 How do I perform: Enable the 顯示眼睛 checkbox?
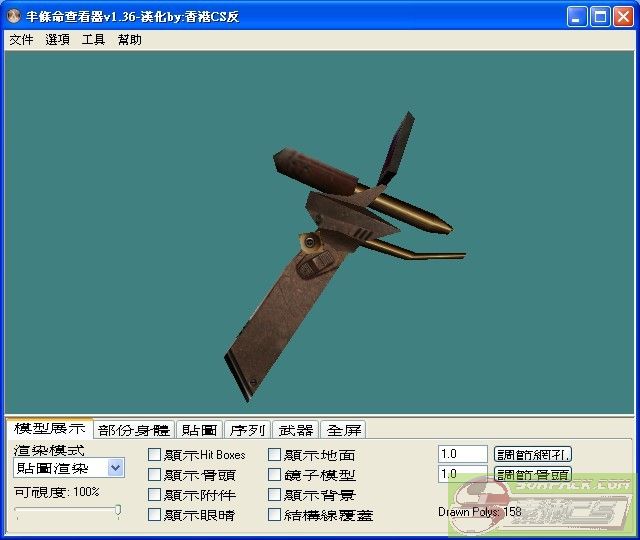(x=154, y=515)
